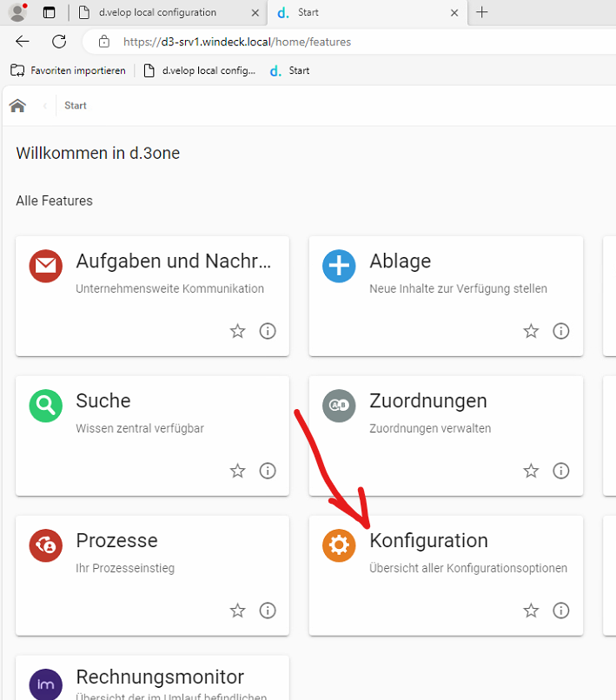Favorite the Aufgaben und Nachrichten tile star
Screen dimensions: 616x700
pyautogui.click(x=237, y=331)
